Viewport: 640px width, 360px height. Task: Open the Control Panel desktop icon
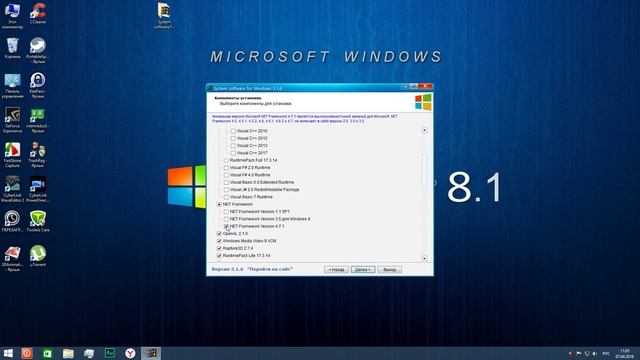click(12, 86)
